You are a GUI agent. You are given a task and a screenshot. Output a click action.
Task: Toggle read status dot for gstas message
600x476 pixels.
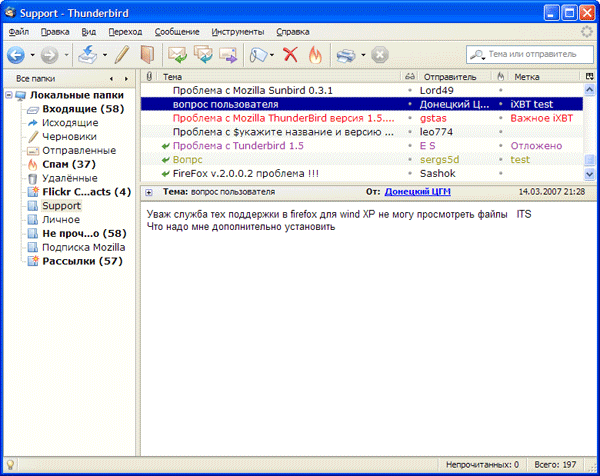point(410,118)
